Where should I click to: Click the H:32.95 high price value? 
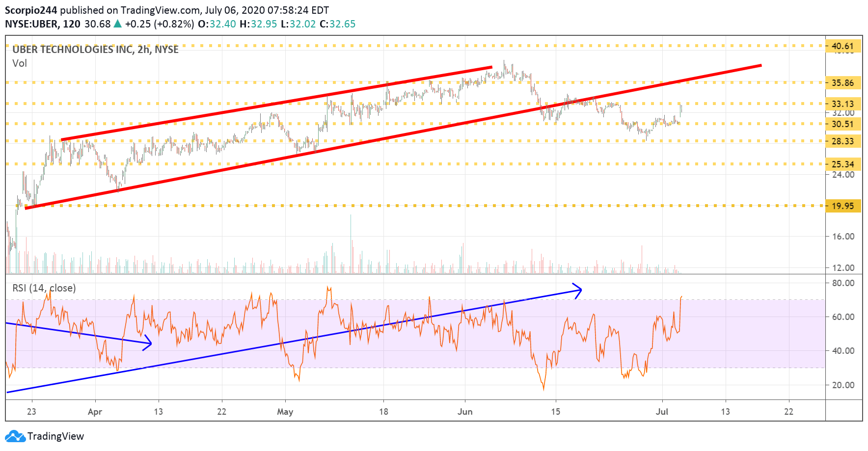[259, 24]
